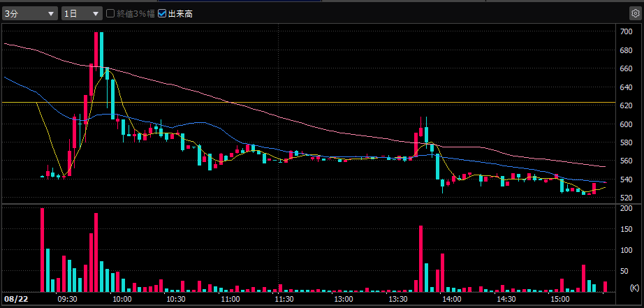The width and height of the screenshot is (644, 308).
Task: Click the 11:30 time axis label
Action: pyautogui.click(x=284, y=298)
